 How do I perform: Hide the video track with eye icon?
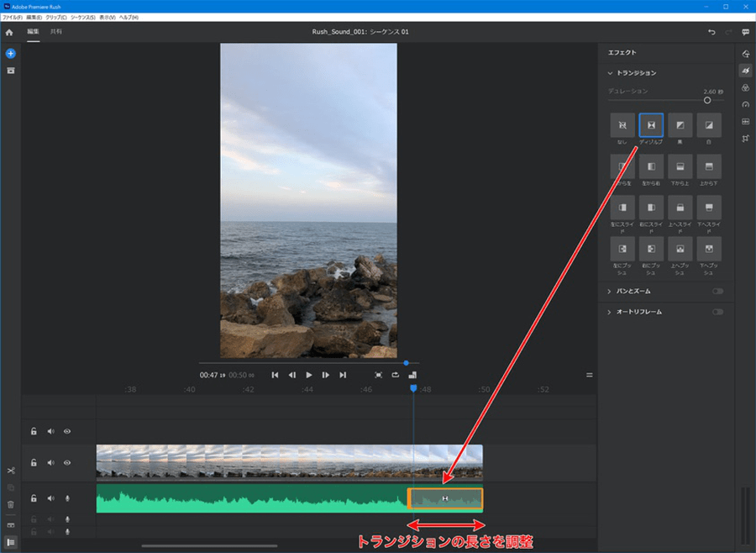(x=67, y=462)
